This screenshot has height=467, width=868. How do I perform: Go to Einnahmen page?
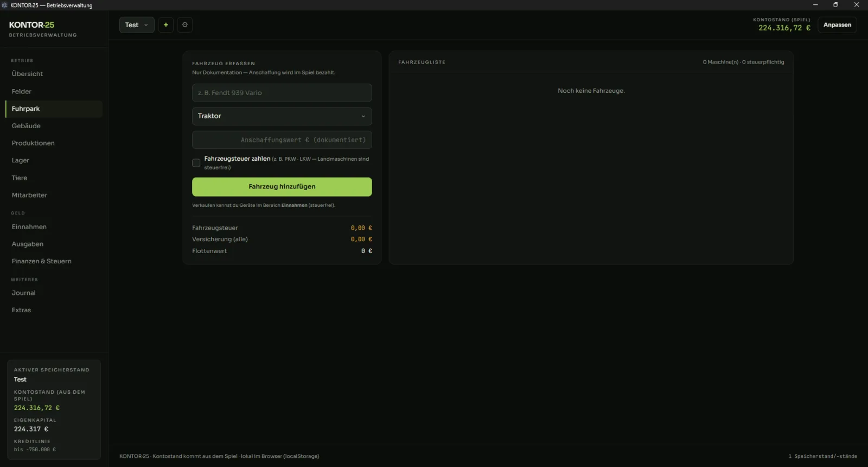point(54,227)
